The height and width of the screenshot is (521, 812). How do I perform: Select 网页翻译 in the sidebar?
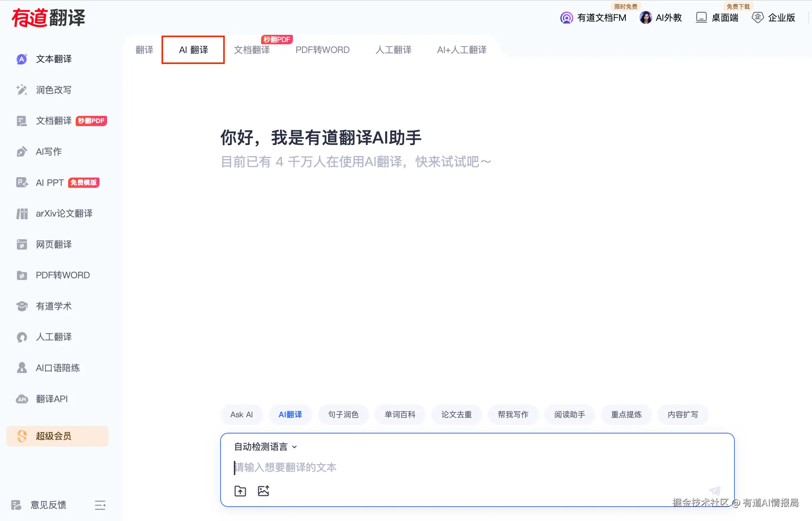(53, 244)
